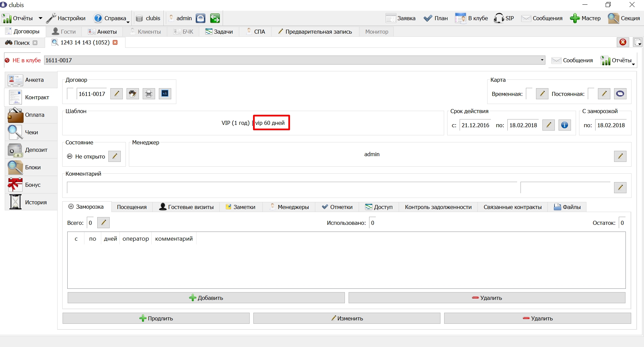Toggle Временная card checkbox

[529, 94]
